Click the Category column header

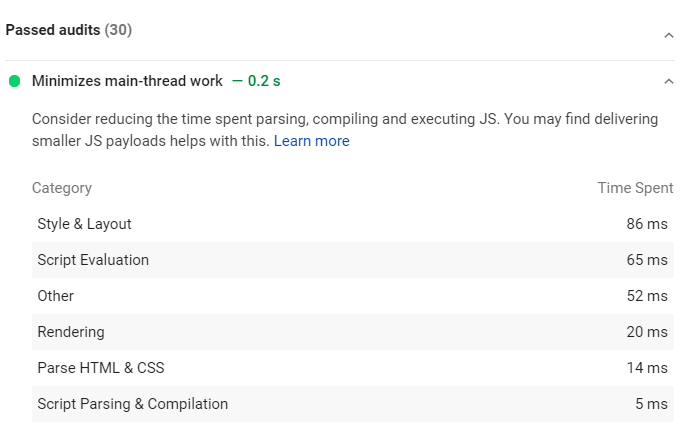(x=62, y=188)
